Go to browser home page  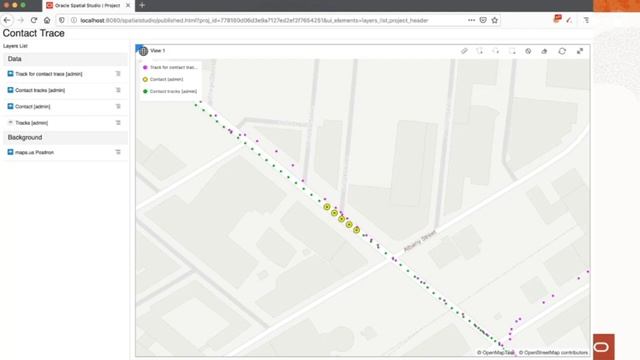(47, 20)
